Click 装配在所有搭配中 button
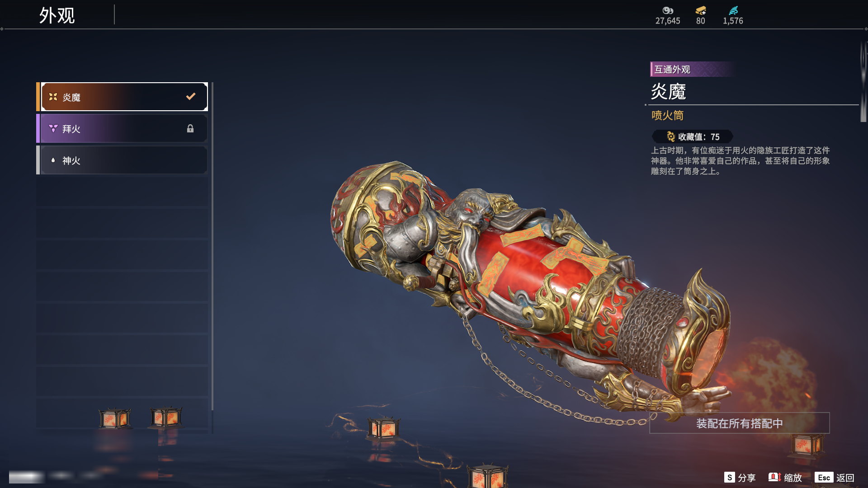This screenshot has width=868, height=488. [740, 423]
